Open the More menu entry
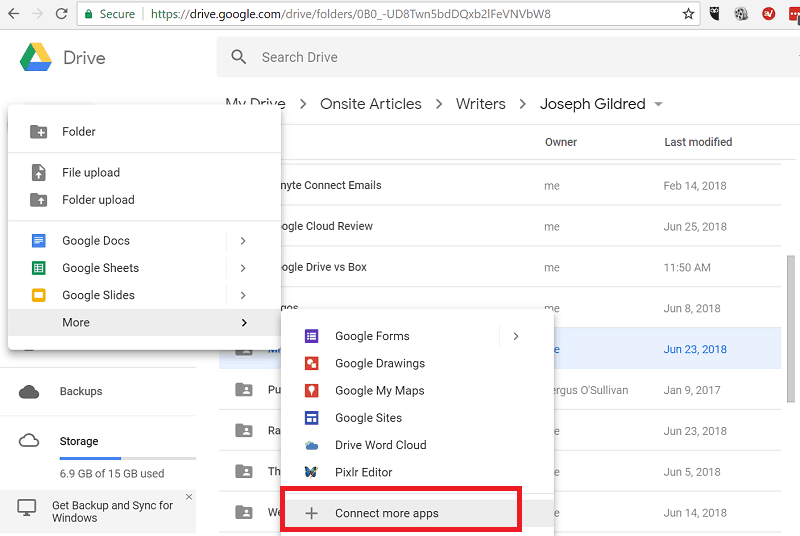This screenshot has height=536, width=800. pyautogui.click(x=144, y=322)
